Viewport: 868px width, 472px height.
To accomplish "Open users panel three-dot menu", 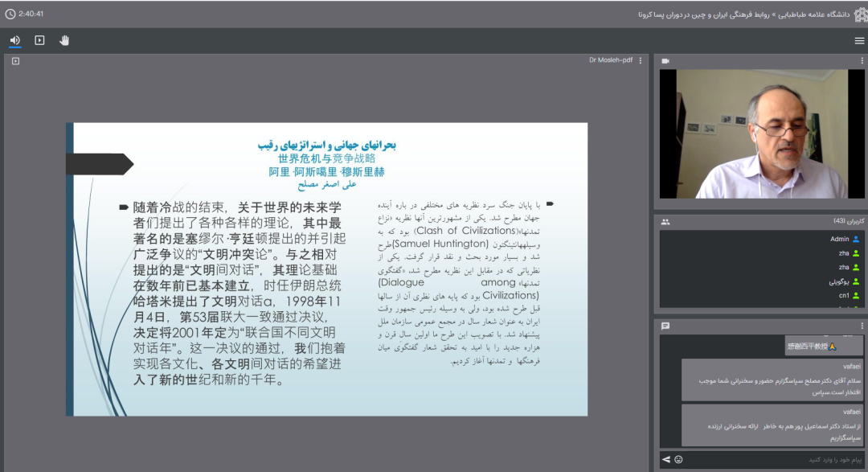I will 862,221.
